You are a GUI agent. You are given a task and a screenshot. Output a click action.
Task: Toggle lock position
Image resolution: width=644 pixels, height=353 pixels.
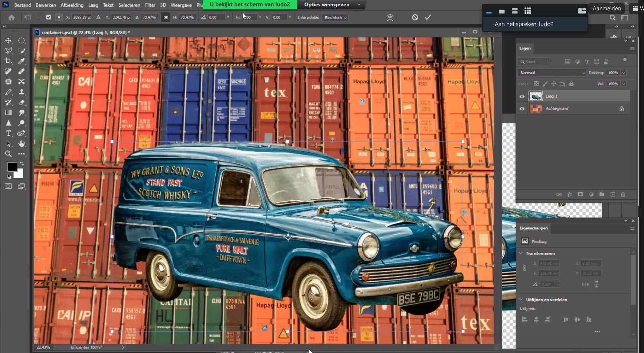coord(553,84)
